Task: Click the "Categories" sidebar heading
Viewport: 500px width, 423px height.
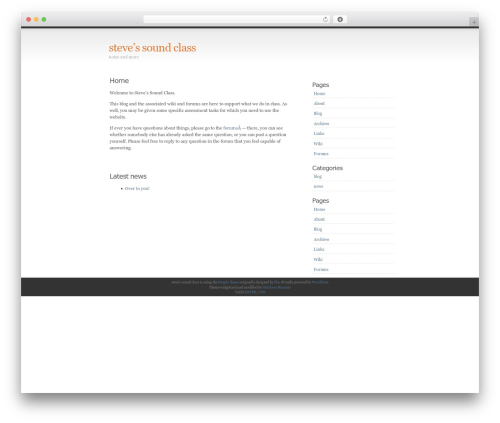Action: (x=327, y=168)
